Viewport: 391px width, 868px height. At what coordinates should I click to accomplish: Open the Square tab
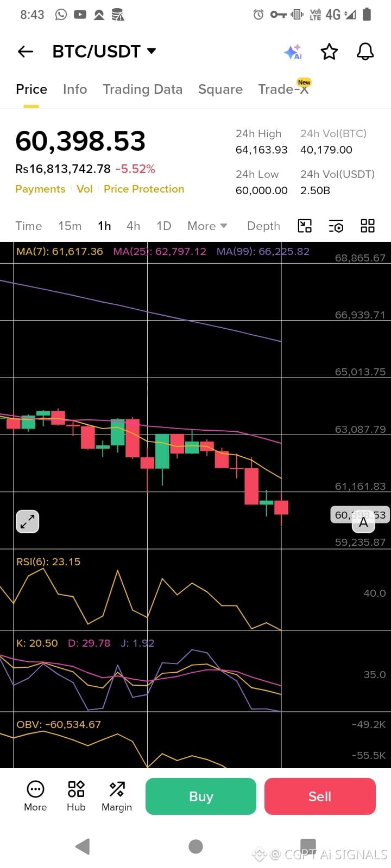[x=220, y=89]
